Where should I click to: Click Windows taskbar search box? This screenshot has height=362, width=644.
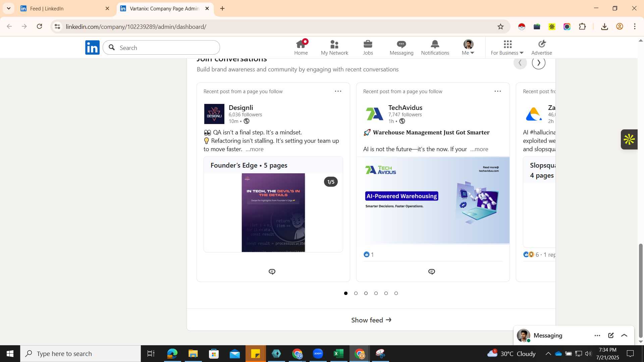[x=80, y=354]
